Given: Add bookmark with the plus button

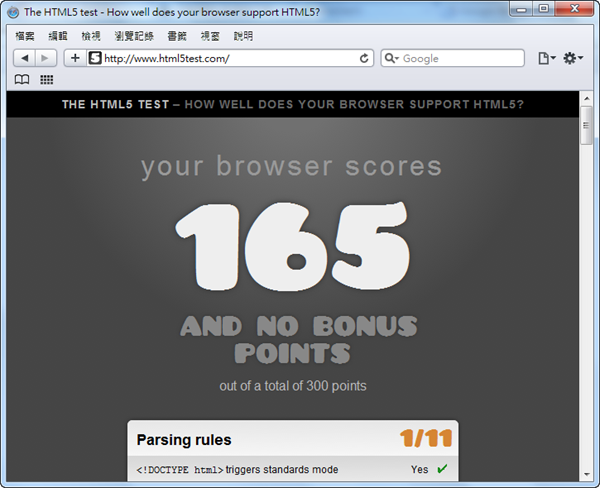Looking at the screenshot, I should [x=75, y=58].
